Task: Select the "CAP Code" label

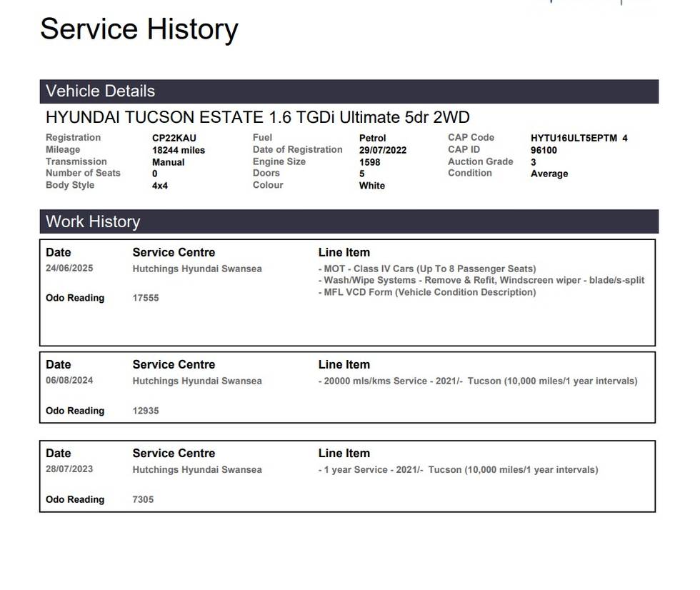Action: pyautogui.click(x=471, y=137)
